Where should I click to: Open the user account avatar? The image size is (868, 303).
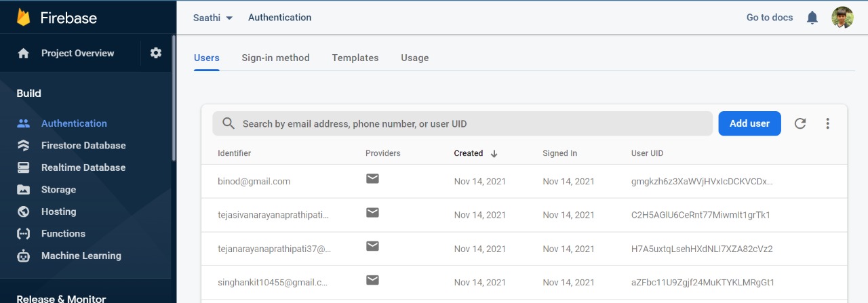point(842,18)
